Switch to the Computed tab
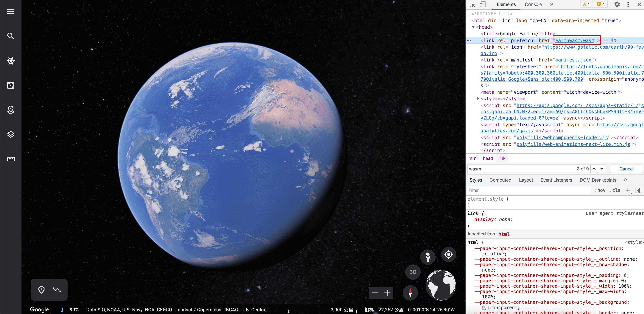This screenshot has height=314, width=644. pyautogui.click(x=500, y=180)
